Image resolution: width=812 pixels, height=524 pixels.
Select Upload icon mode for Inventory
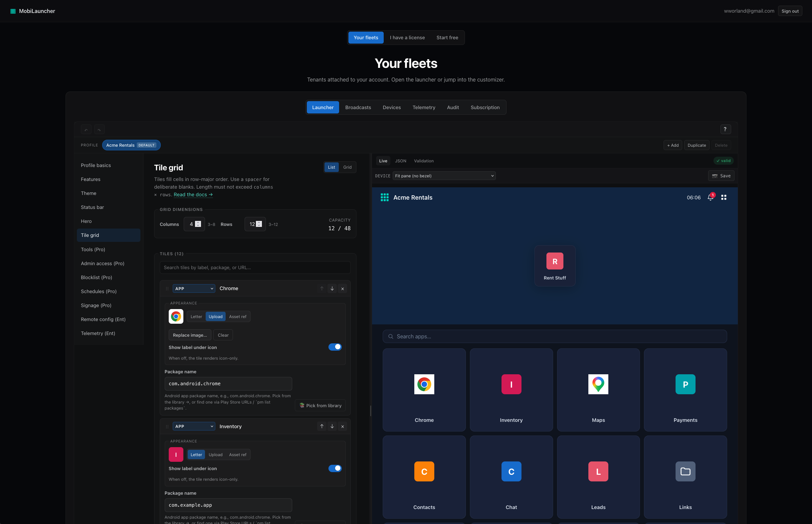click(215, 454)
